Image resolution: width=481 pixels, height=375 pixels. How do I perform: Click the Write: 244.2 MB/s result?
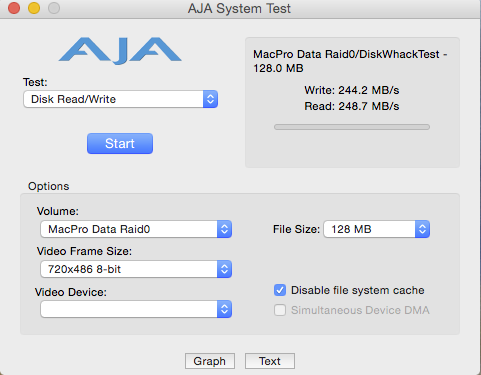click(x=352, y=90)
